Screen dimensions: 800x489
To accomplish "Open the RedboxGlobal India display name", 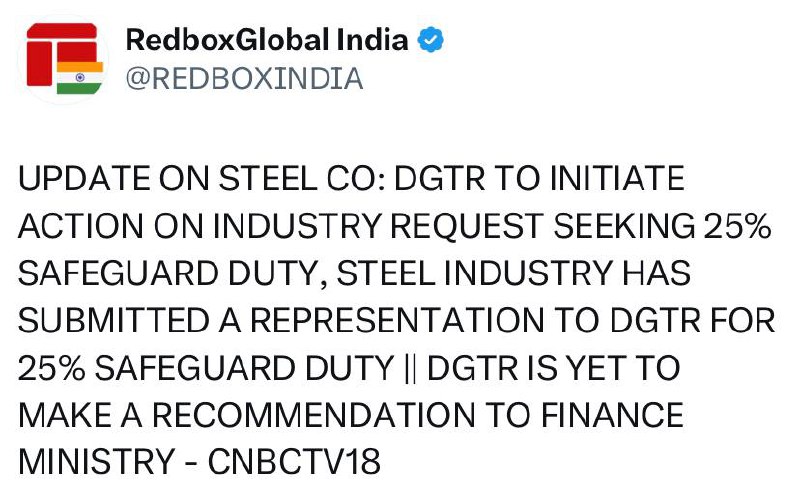I will 267,40.
